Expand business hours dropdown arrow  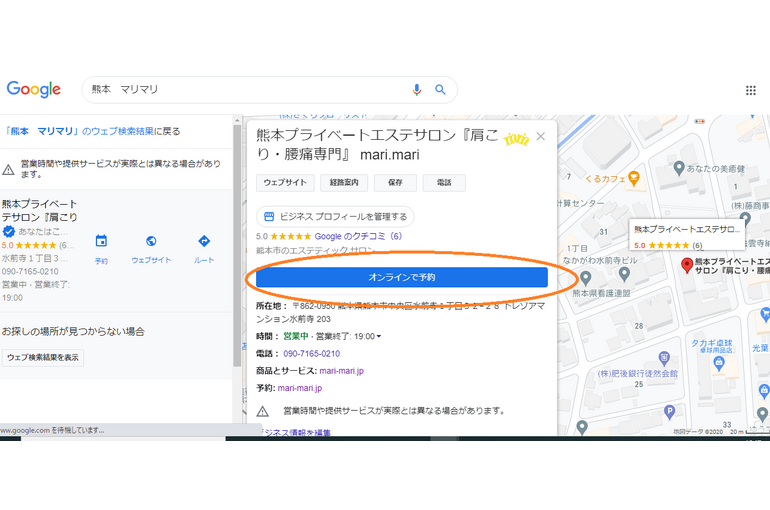click(x=379, y=336)
